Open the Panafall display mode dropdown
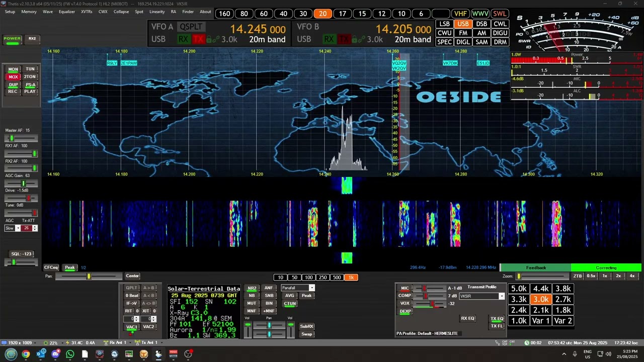 [311, 288]
